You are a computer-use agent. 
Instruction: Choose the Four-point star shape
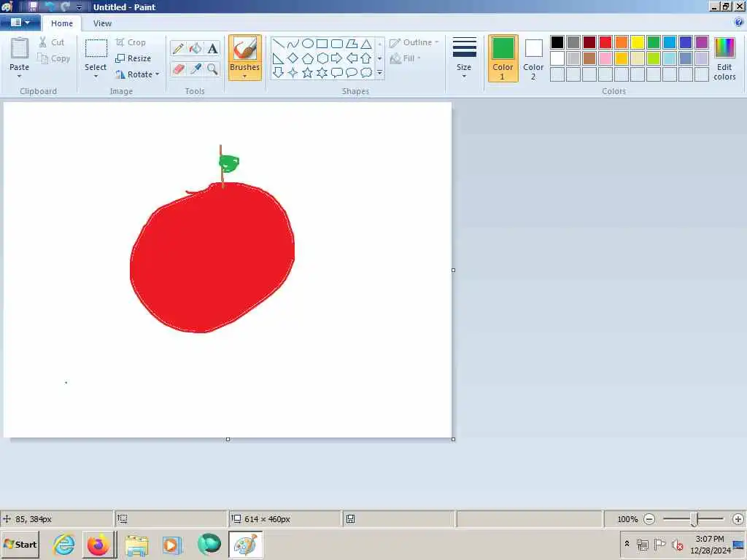coord(293,72)
